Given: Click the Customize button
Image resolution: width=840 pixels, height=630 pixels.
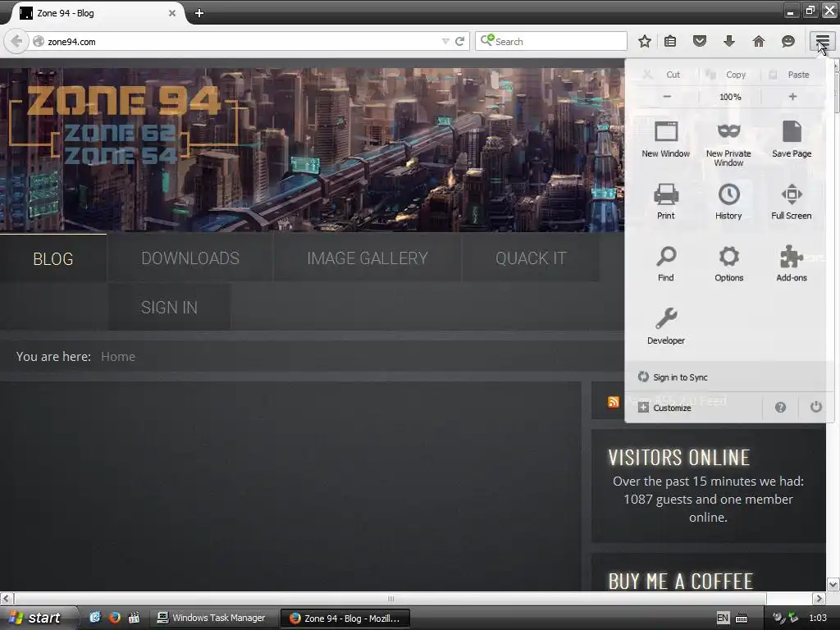Looking at the screenshot, I should pos(664,408).
